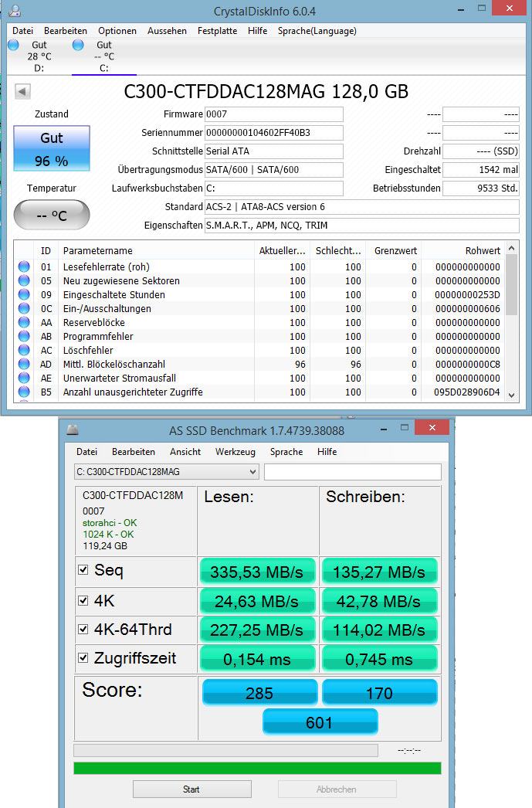The width and height of the screenshot is (532, 808).
Task: Click raw value 095D028906D4
Action: (x=467, y=392)
